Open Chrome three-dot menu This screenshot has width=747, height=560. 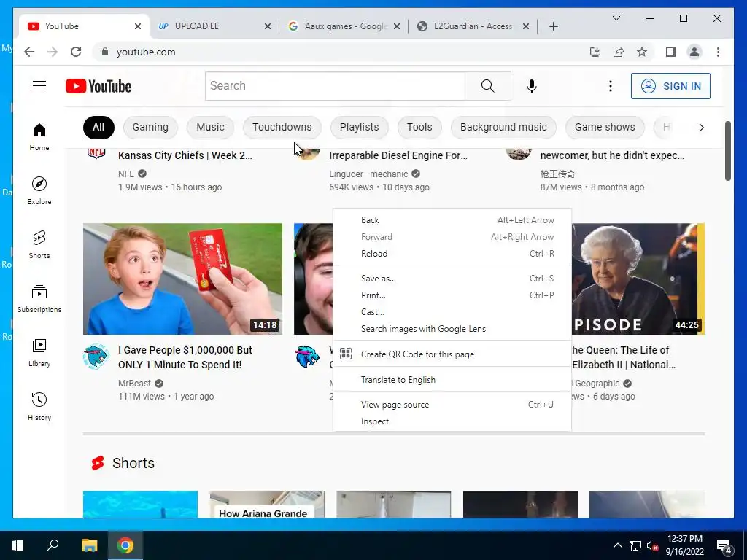tap(718, 52)
